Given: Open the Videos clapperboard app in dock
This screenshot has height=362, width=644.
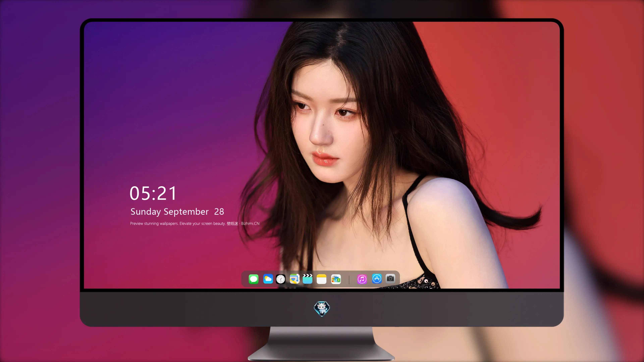Looking at the screenshot, I should click(308, 279).
